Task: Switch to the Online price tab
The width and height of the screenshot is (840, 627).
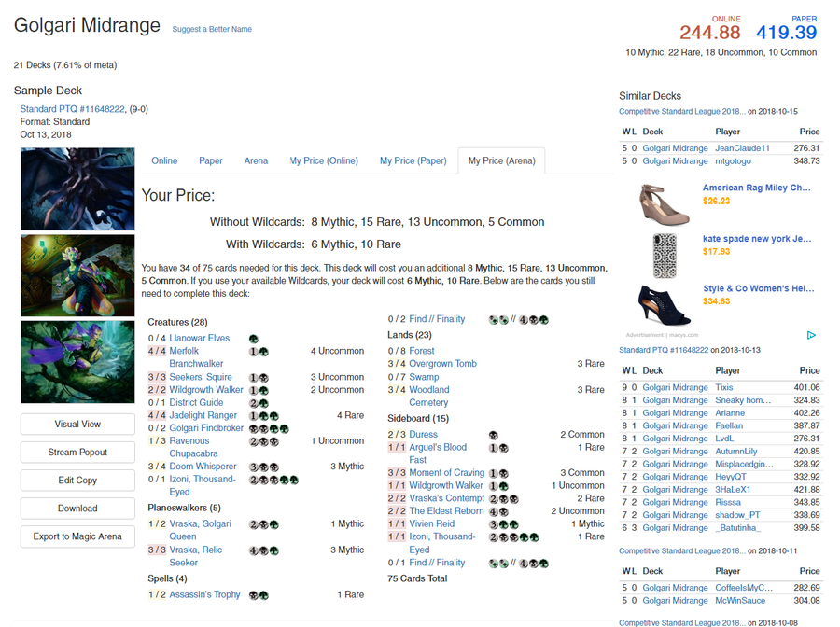Action: point(164,160)
